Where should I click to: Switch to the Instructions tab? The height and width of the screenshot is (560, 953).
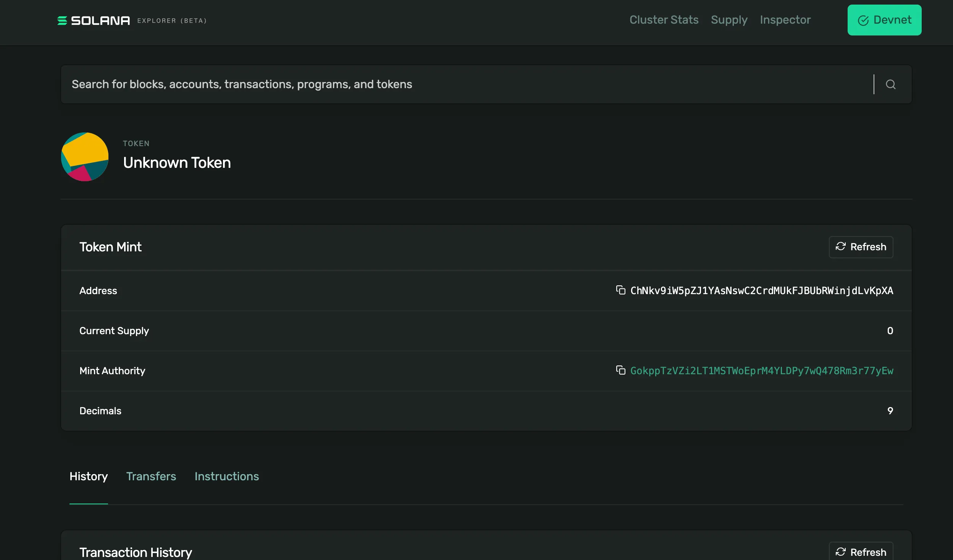click(227, 476)
